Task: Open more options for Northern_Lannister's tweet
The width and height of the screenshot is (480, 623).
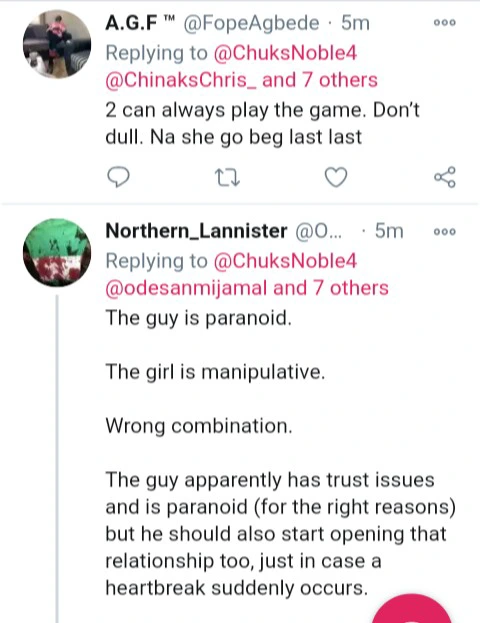Action: click(445, 232)
